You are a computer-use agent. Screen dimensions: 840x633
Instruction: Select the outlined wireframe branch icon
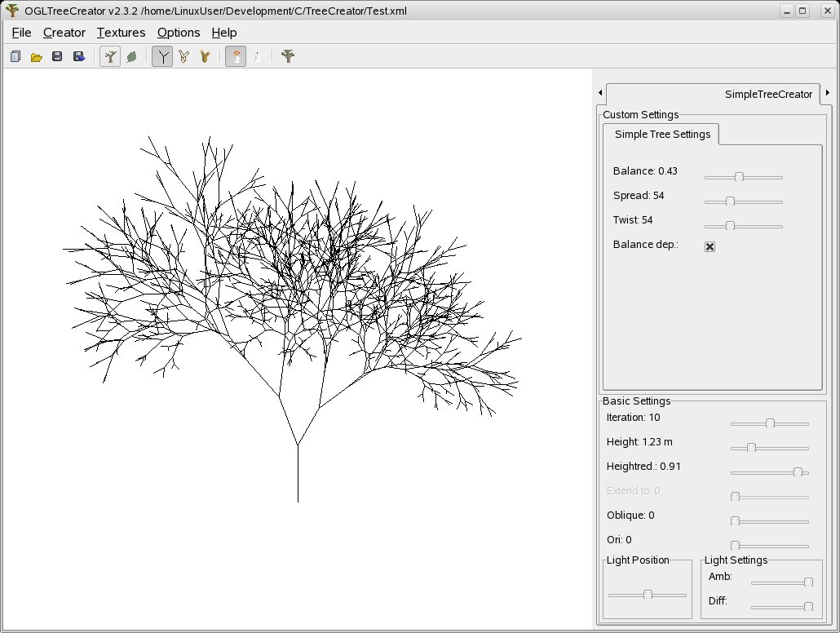[183, 56]
